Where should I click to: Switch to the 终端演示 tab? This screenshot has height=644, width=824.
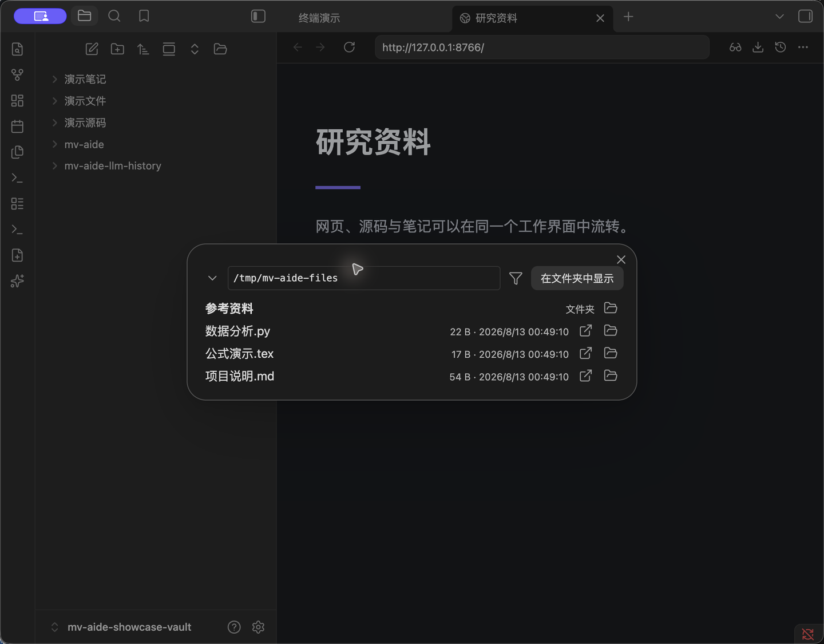tap(319, 18)
